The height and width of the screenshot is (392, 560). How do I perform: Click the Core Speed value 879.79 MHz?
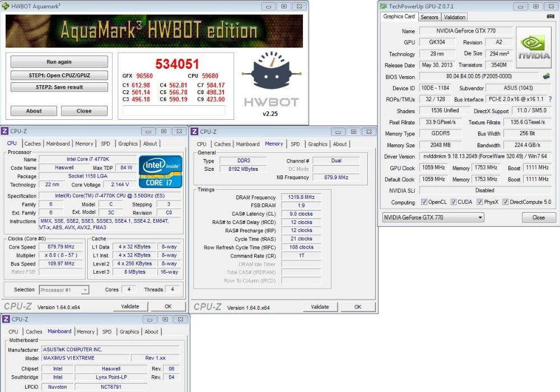tap(60, 247)
